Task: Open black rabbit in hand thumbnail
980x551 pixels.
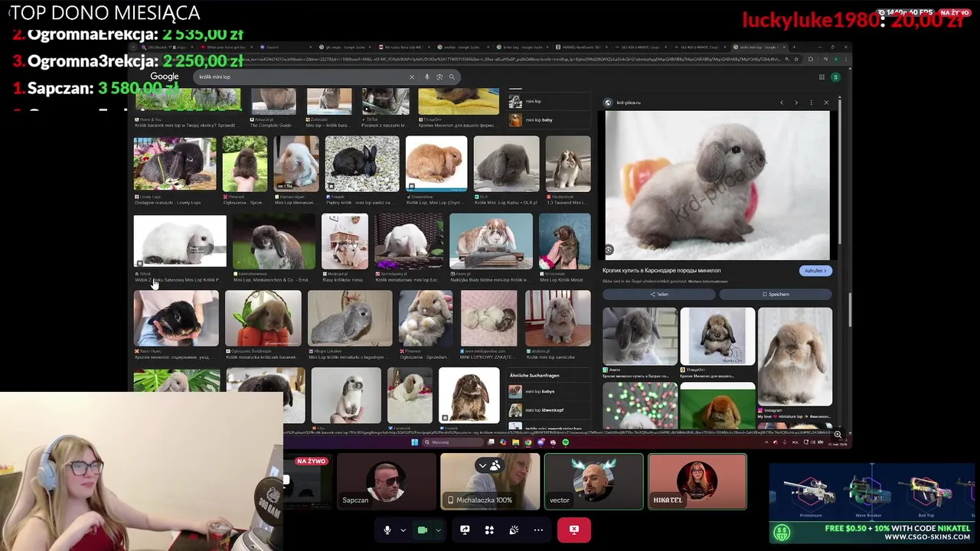Action: (176, 318)
